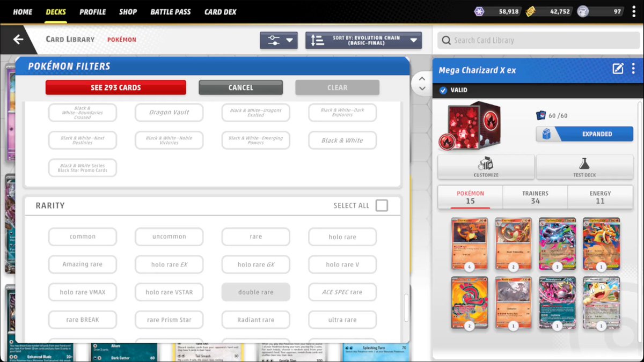644x362 pixels.
Task: Toggle Black & White—Next Destinies filter
Action: (83, 141)
